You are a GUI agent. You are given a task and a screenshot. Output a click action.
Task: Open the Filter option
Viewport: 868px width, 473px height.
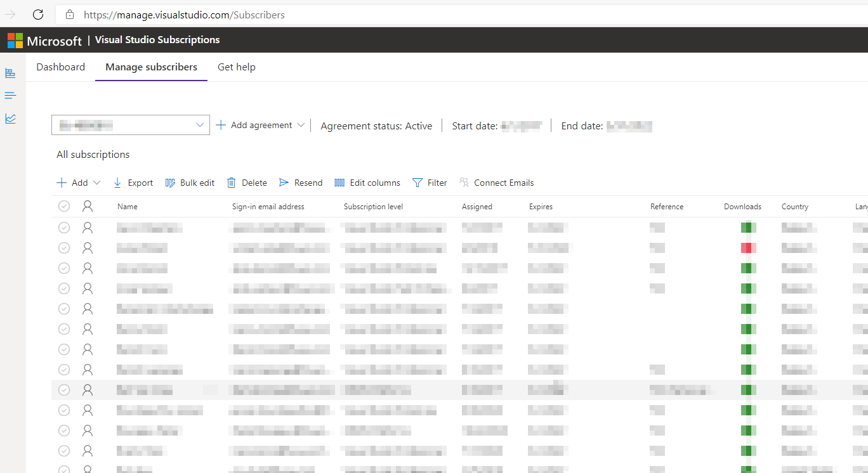[x=430, y=183]
